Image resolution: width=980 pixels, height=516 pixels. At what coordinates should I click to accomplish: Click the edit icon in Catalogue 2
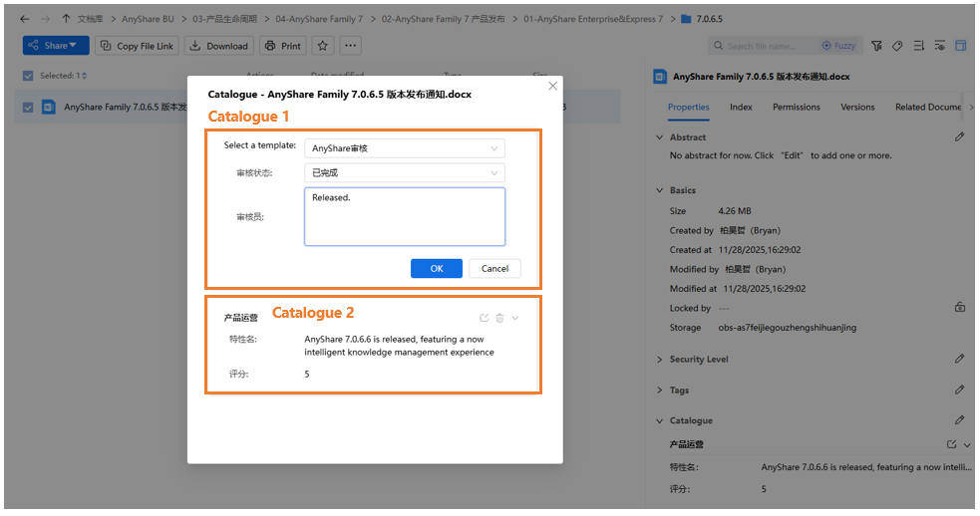tap(485, 318)
